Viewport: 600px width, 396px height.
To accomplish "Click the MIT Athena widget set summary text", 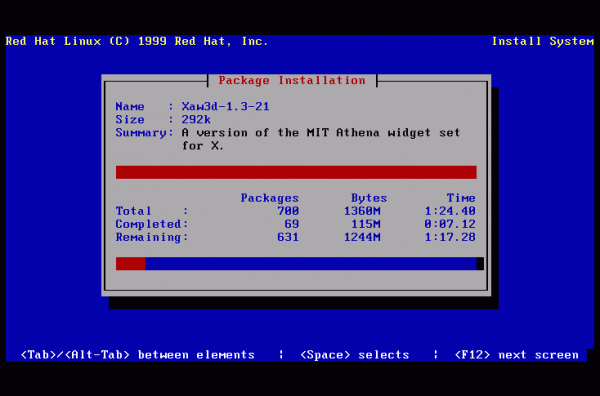I will [321, 139].
